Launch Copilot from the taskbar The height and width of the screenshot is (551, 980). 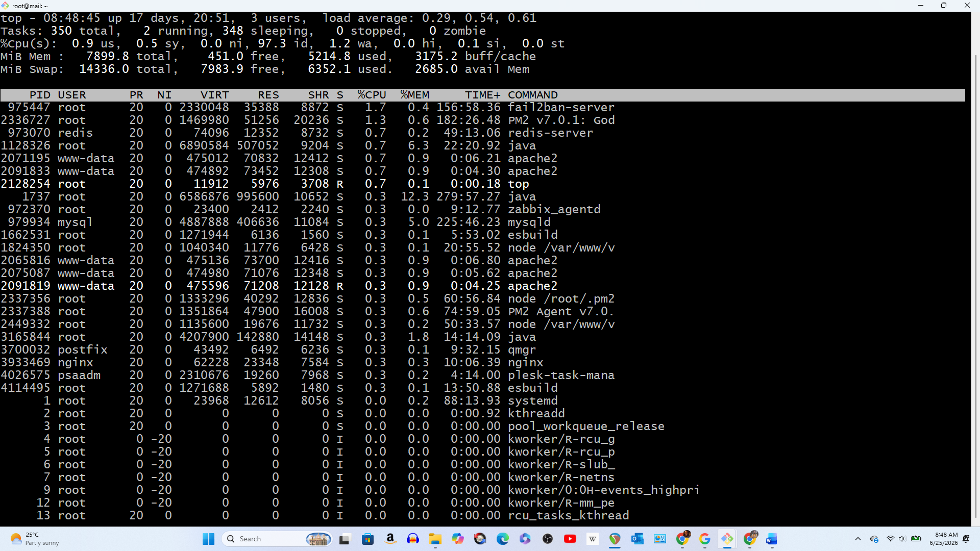click(457, 539)
